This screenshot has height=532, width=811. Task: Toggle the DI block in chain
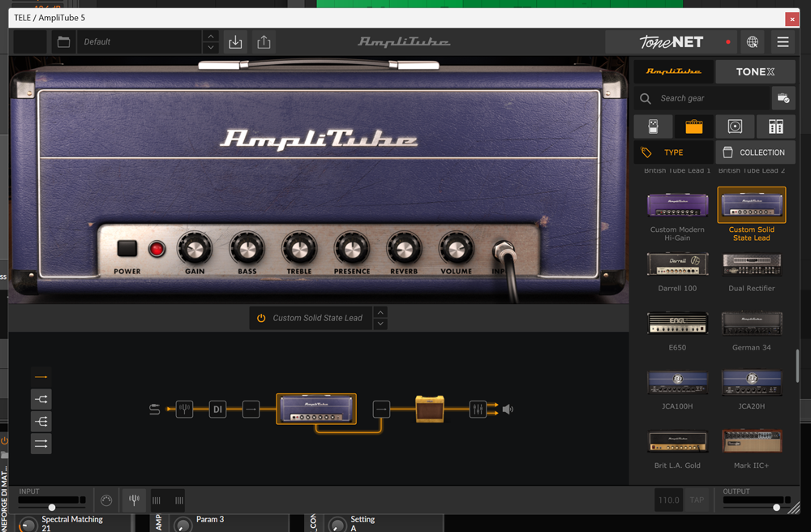(217, 410)
